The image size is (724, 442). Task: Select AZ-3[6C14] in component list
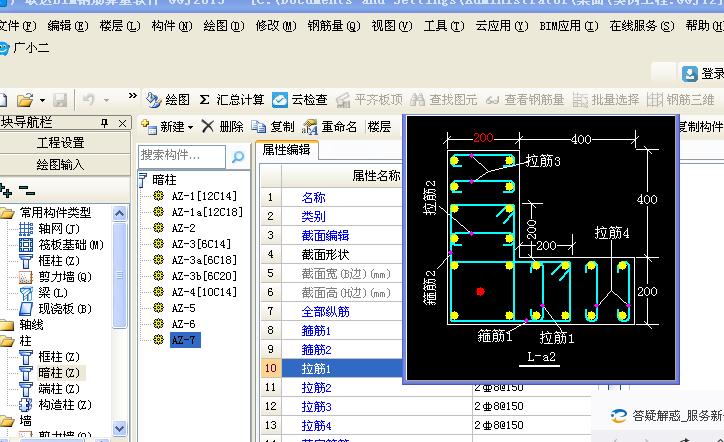(x=201, y=244)
